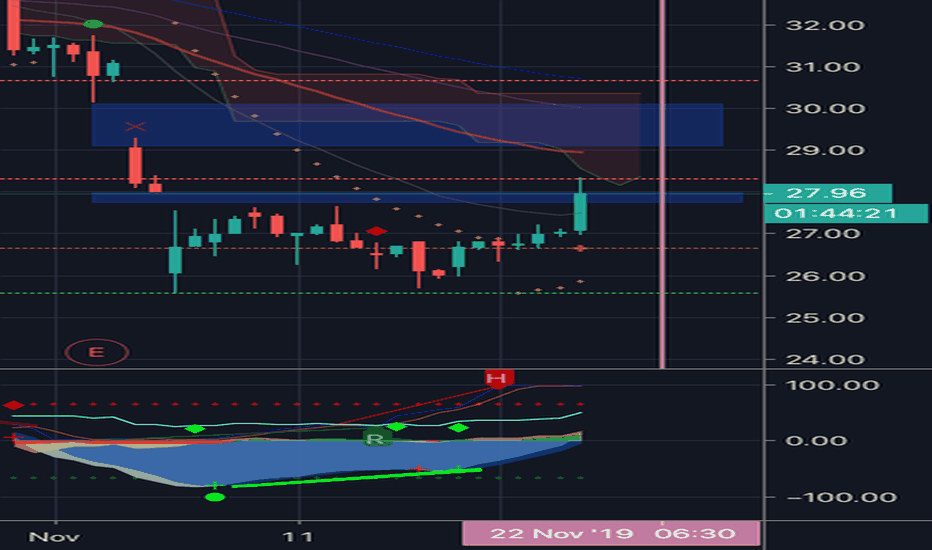This screenshot has height=550, width=932.
Task: Click the 'Nov' time axis label
Action: pos(54,537)
